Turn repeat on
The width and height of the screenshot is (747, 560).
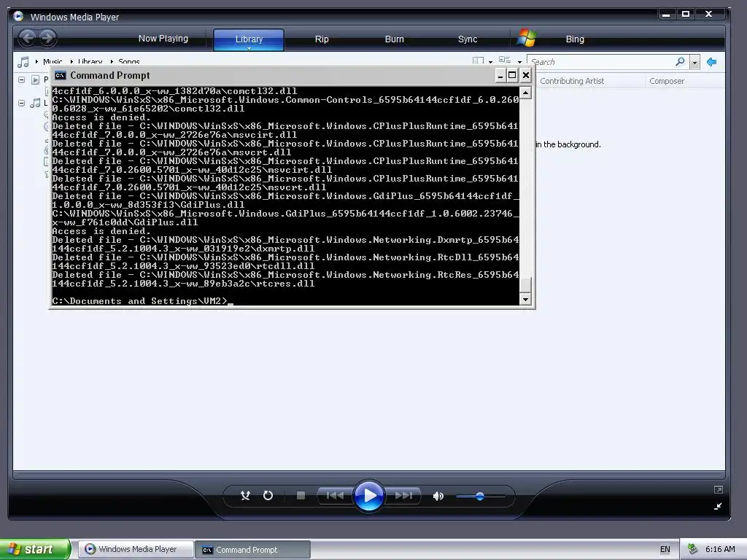point(268,496)
